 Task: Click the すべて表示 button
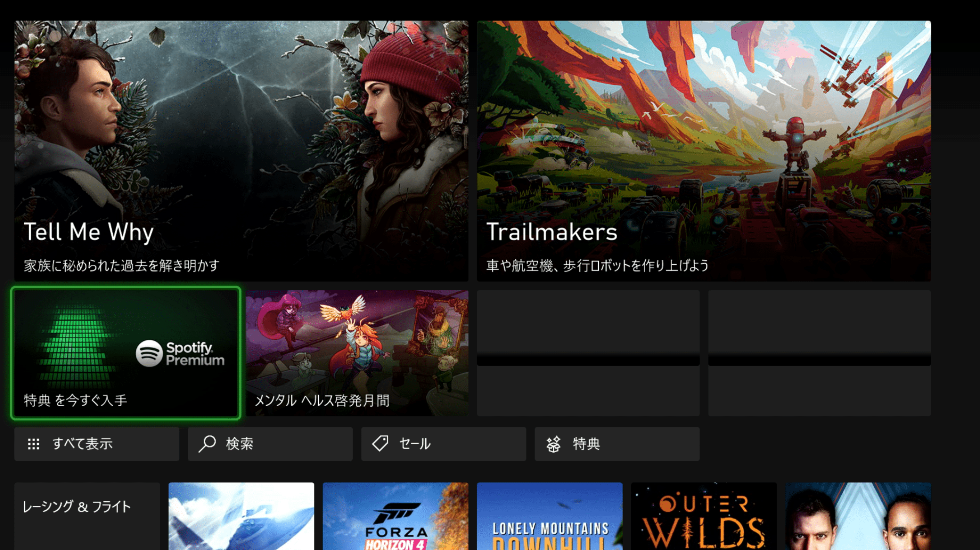click(97, 444)
